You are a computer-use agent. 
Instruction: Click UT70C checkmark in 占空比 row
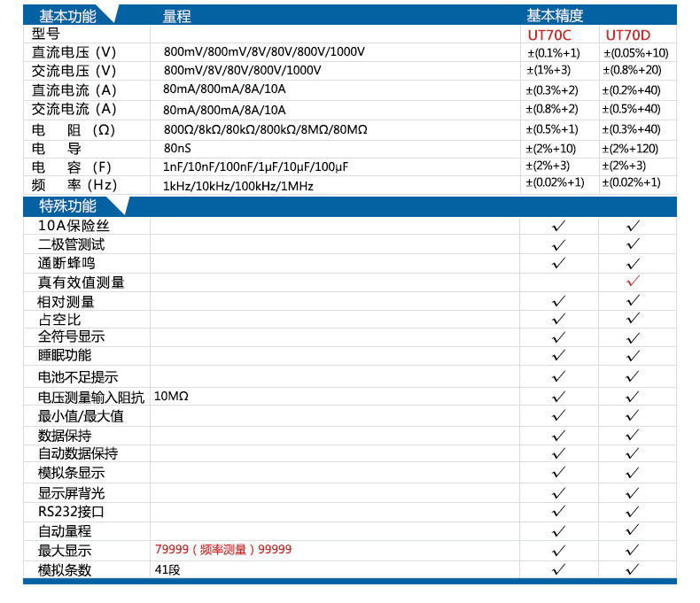click(x=558, y=319)
